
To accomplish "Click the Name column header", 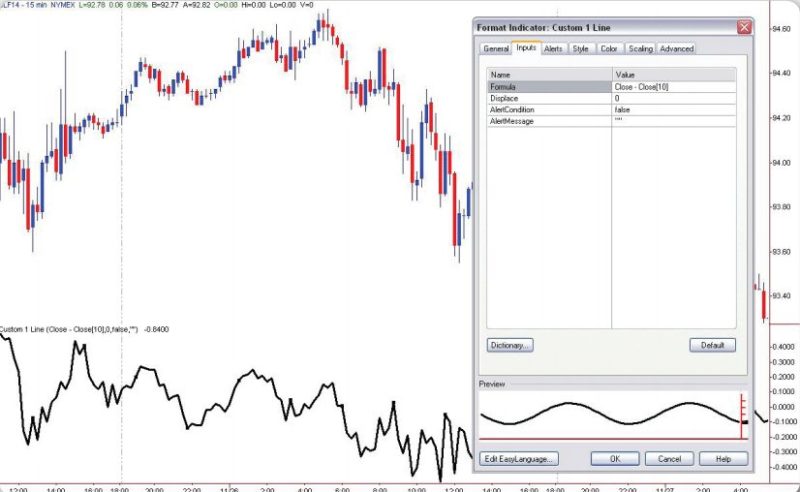I will pos(549,75).
